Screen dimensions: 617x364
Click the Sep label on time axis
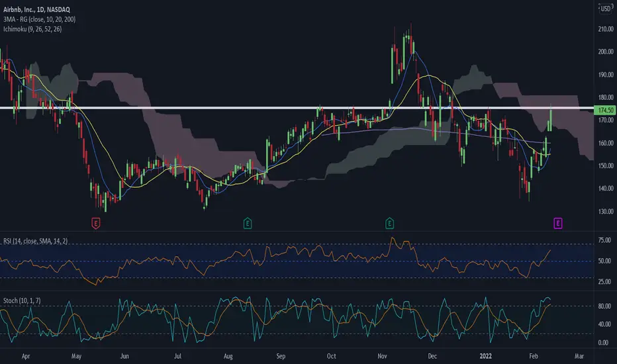281,356
